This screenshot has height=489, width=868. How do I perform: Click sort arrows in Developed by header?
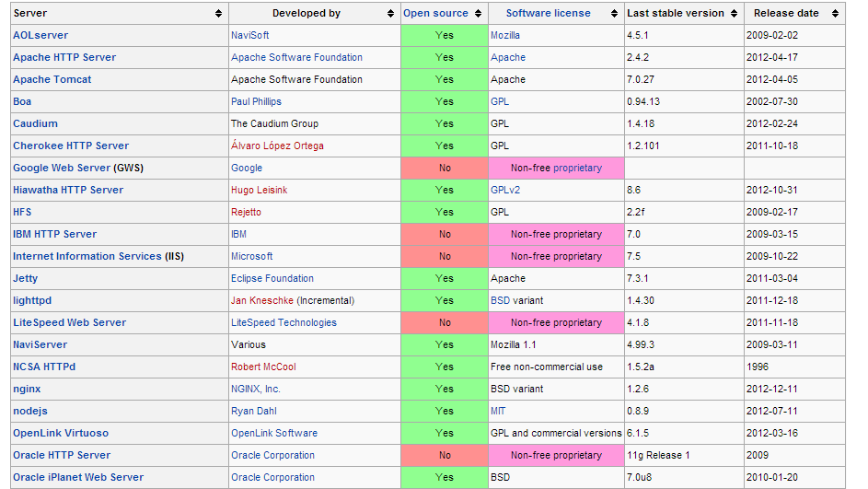coord(391,13)
